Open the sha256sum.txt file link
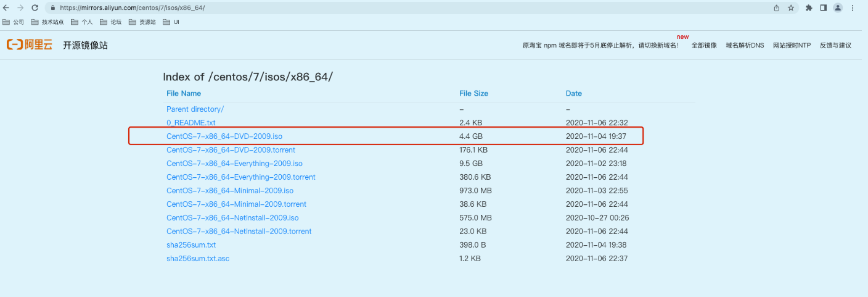 click(191, 245)
